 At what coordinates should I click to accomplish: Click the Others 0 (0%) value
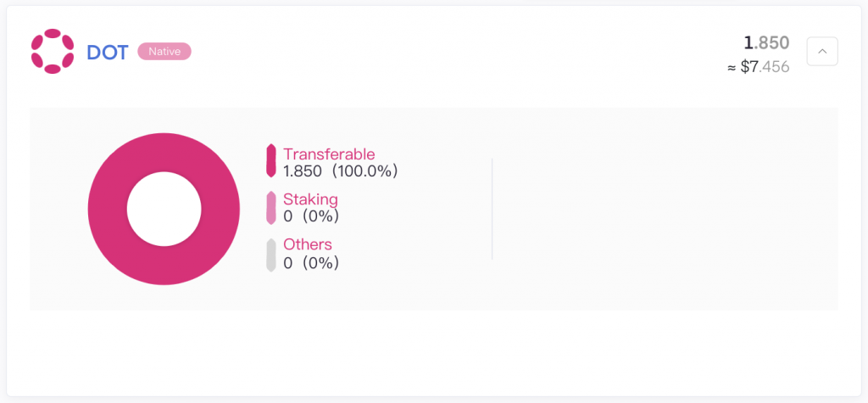[311, 263]
